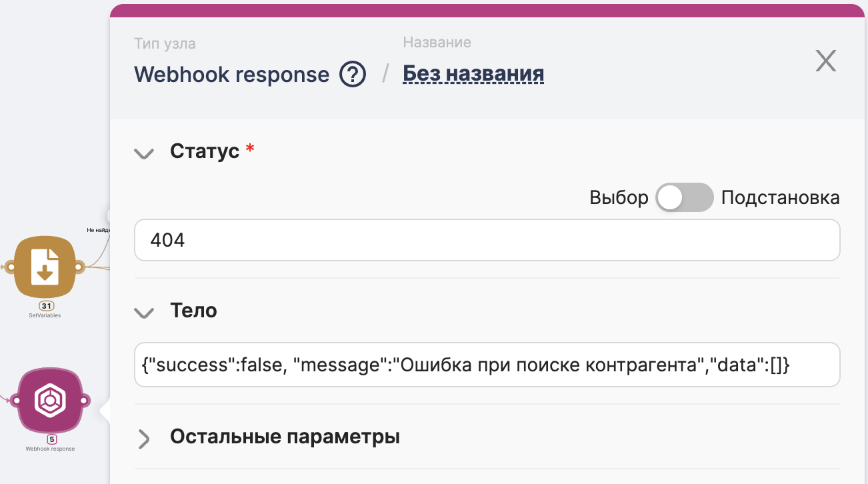Click the SetVariables label under the node
Viewport: 868px width, 484px height.
pyautogui.click(x=45, y=315)
